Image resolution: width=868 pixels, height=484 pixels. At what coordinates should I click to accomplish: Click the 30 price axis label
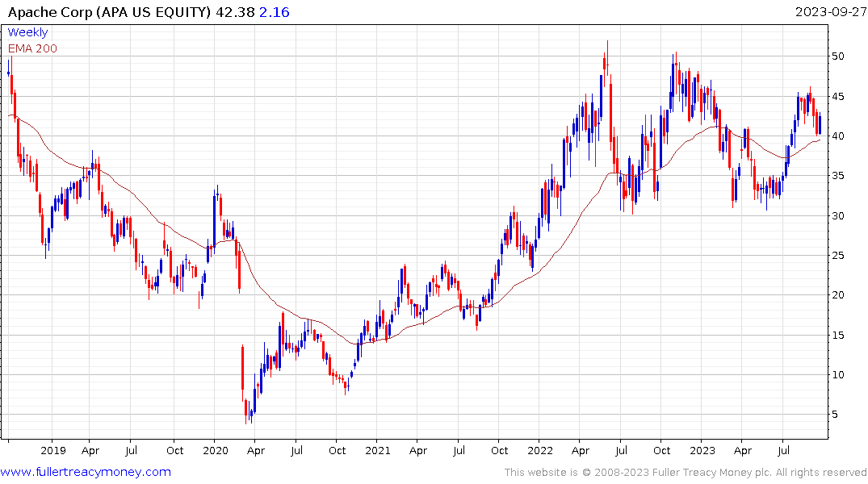pos(837,215)
